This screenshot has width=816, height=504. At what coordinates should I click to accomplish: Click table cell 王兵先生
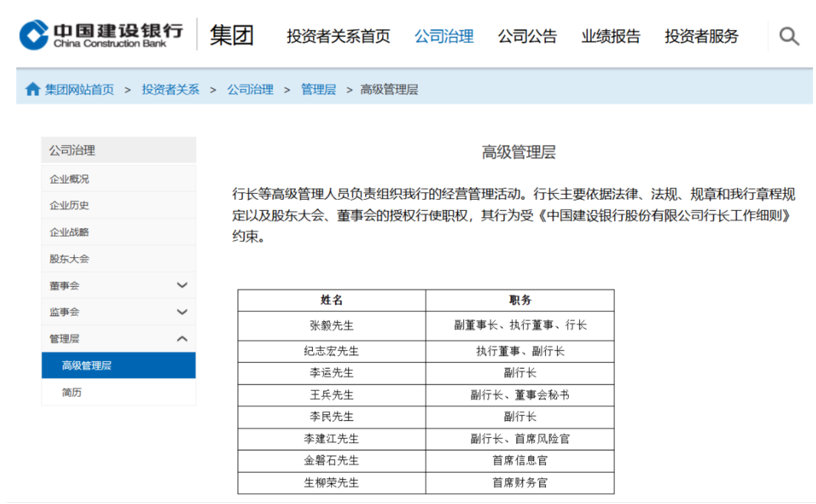(x=331, y=396)
